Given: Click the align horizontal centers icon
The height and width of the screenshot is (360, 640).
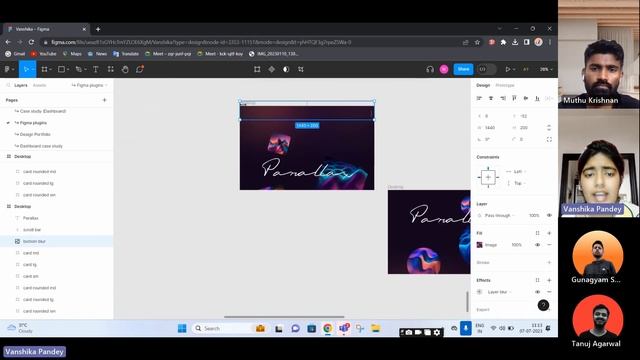Looking at the screenshot, I should 491,98.
